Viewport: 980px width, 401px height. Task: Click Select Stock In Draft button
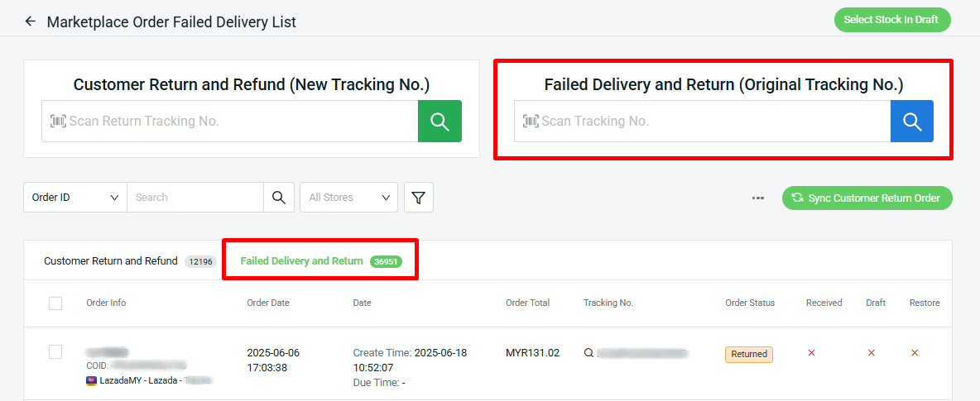pos(892,19)
